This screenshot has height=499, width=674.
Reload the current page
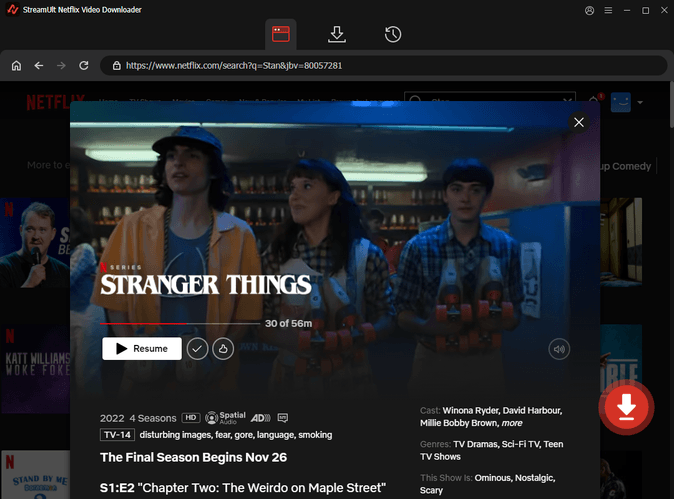click(84, 65)
